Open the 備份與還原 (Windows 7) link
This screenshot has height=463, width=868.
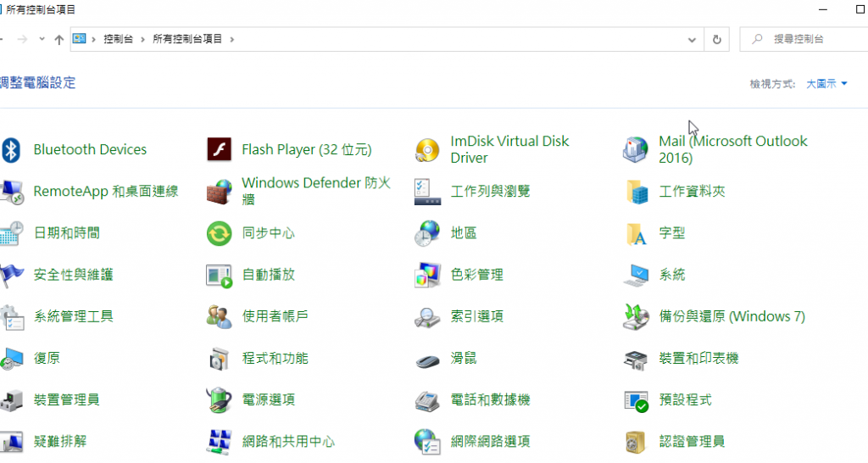pyautogui.click(x=731, y=316)
